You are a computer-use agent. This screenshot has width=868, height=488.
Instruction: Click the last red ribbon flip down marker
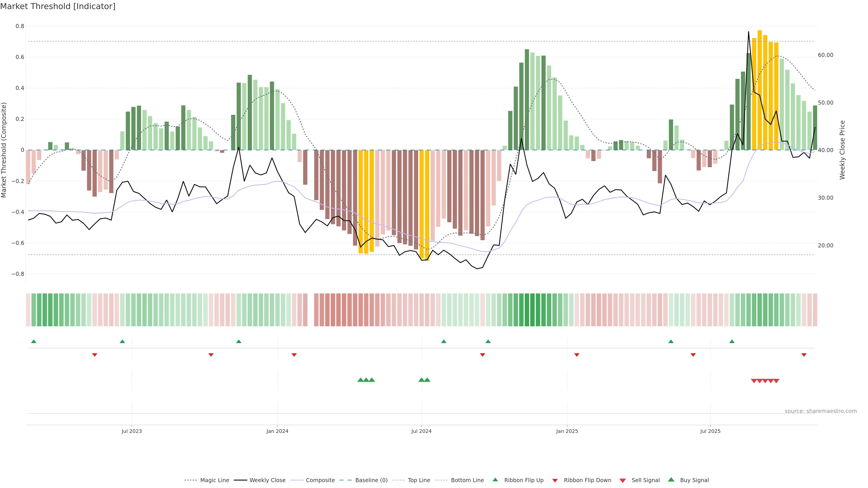click(x=804, y=355)
